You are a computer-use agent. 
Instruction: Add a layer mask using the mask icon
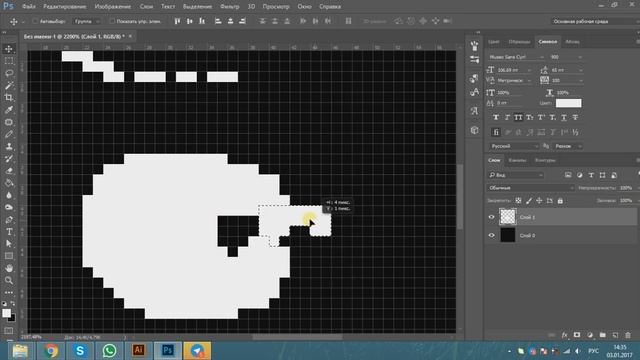[577, 335]
